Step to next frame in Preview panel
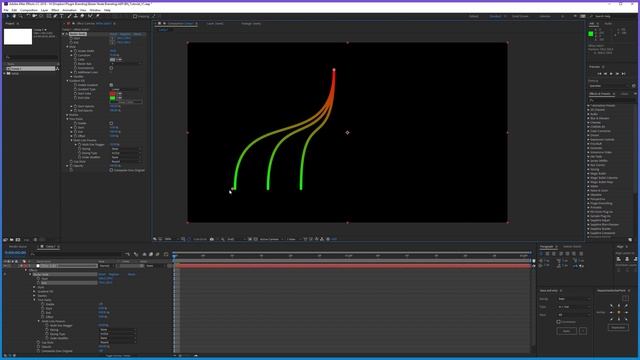 [x=617, y=74]
